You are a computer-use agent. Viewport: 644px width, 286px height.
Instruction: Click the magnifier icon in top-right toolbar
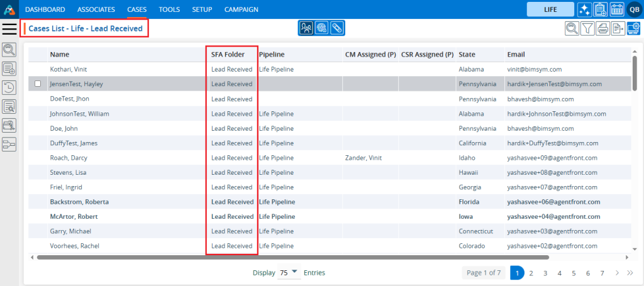(x=572, y=28)
